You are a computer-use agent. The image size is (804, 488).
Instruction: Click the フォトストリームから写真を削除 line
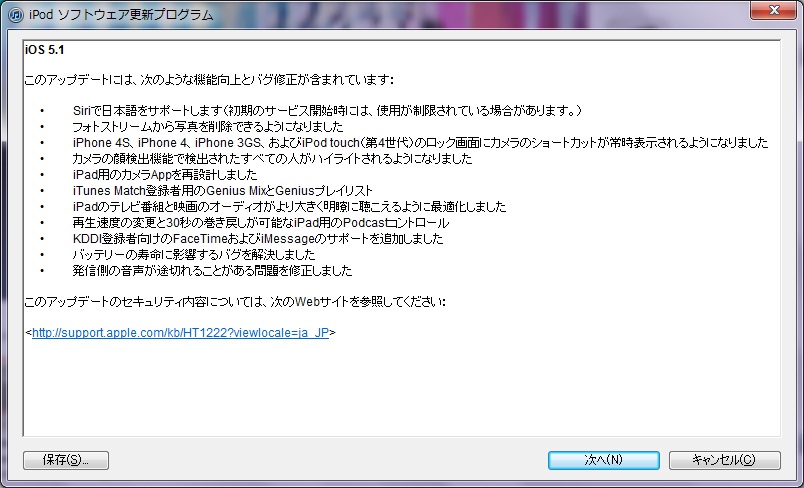[208, 126]
